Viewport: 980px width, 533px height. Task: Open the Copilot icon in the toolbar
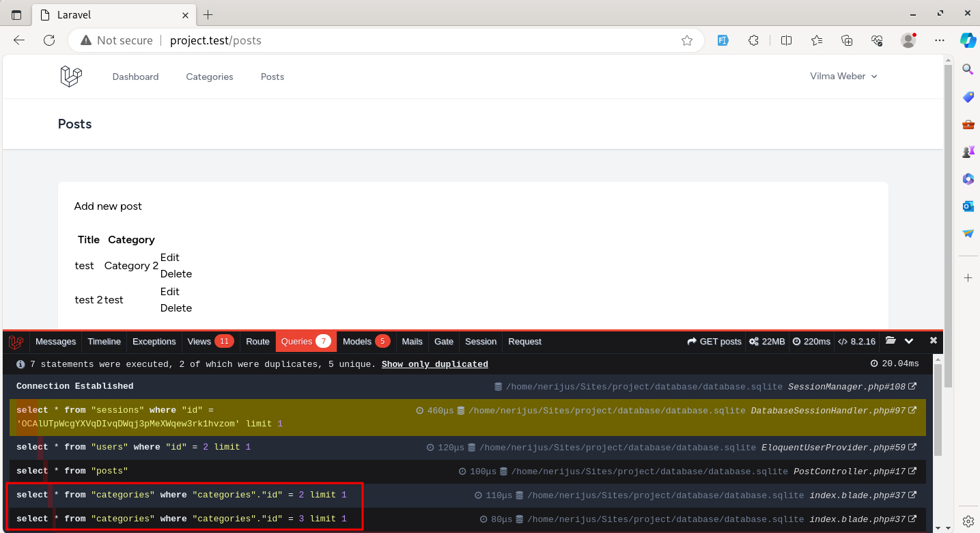(x=968, y=40)
